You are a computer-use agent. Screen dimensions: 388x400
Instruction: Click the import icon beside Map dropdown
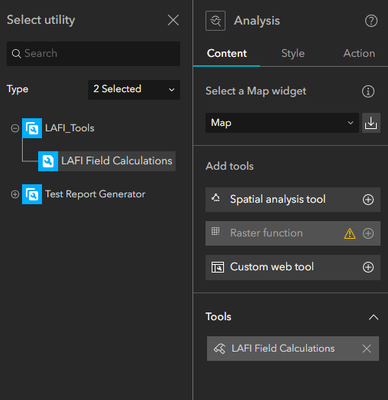point(371,123)
